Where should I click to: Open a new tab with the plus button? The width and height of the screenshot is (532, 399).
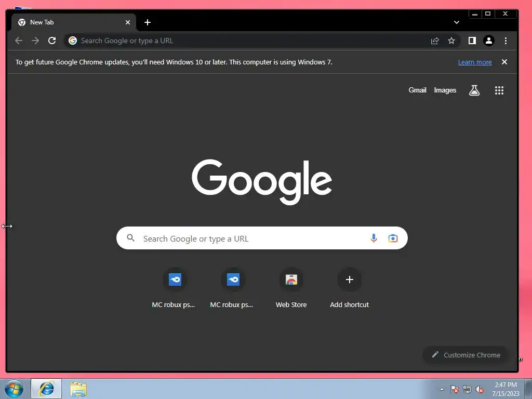pos(147,22)
